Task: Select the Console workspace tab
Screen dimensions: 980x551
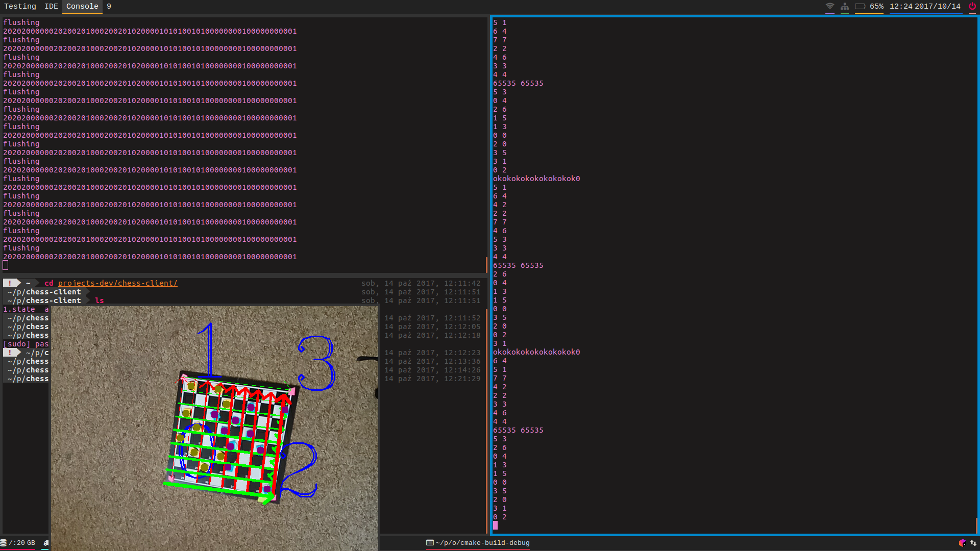Action: pyautogui.click(x=82, y=6)
